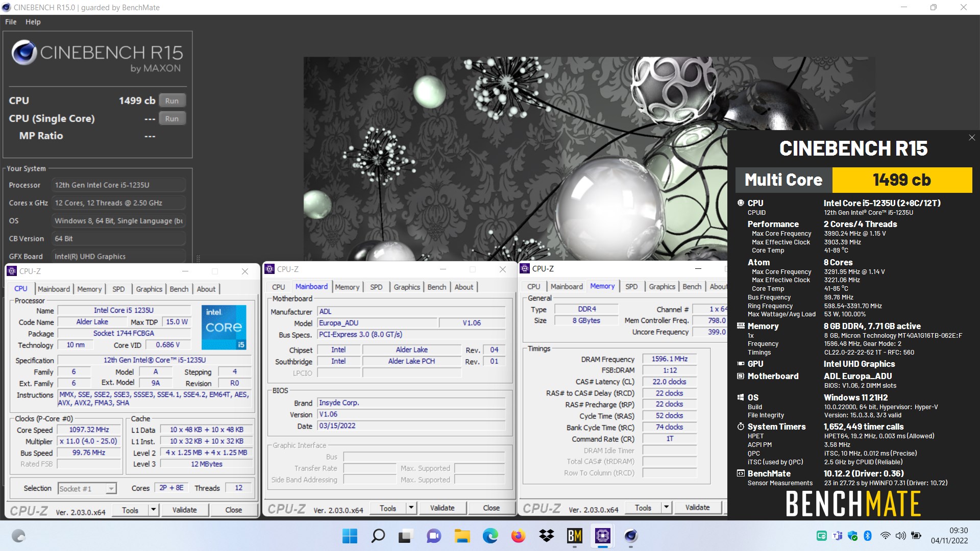Click Validate in Memory CPU-Z window
This screenshot has width=980, height=551.
(697, 507)
